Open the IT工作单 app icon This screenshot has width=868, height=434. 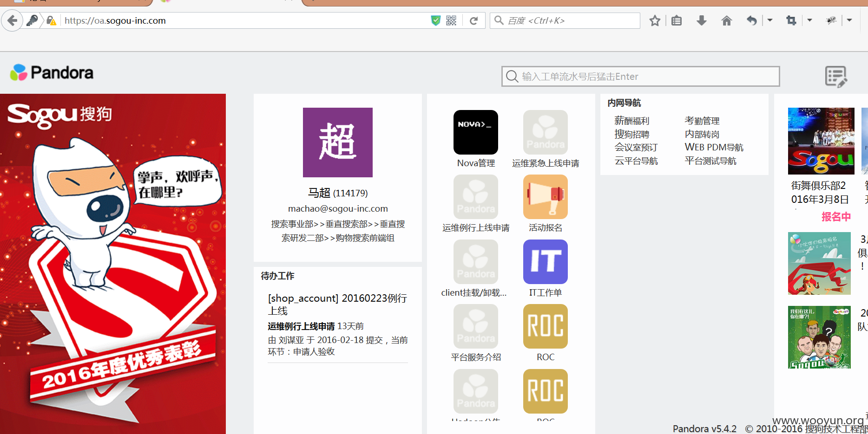(546, 262)
